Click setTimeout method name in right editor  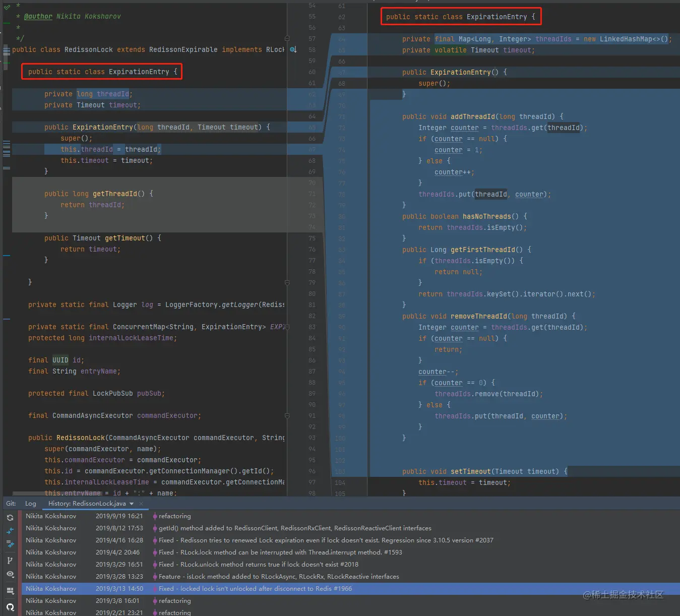(471, 471)
